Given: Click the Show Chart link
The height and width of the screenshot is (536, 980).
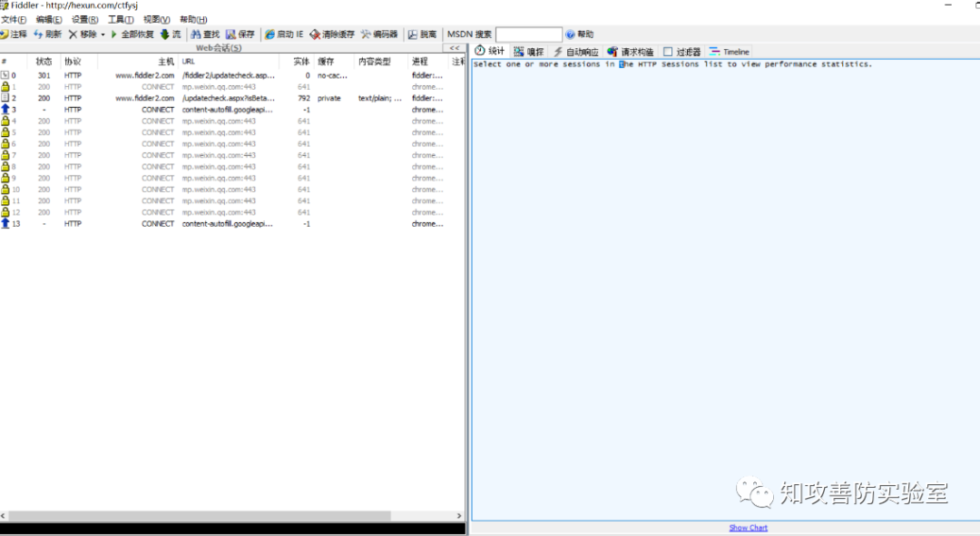Looking at the screenshot, I should coord(748,528).
